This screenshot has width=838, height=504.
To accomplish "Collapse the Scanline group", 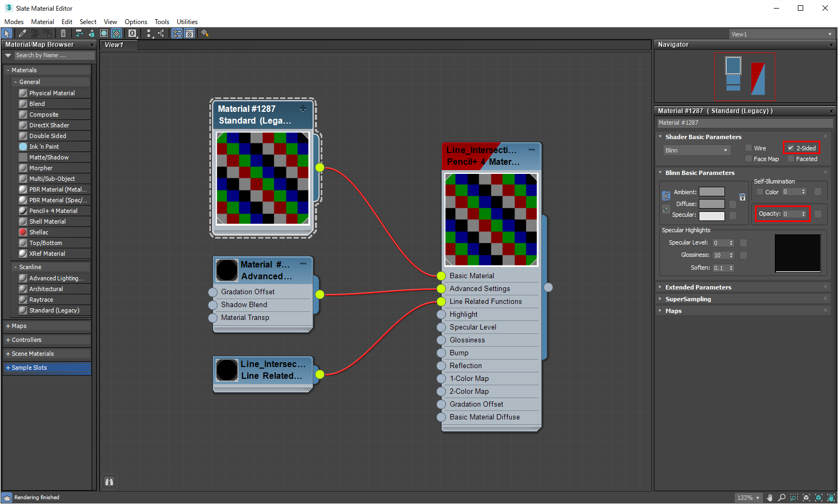I will click(x=51, y=267).
